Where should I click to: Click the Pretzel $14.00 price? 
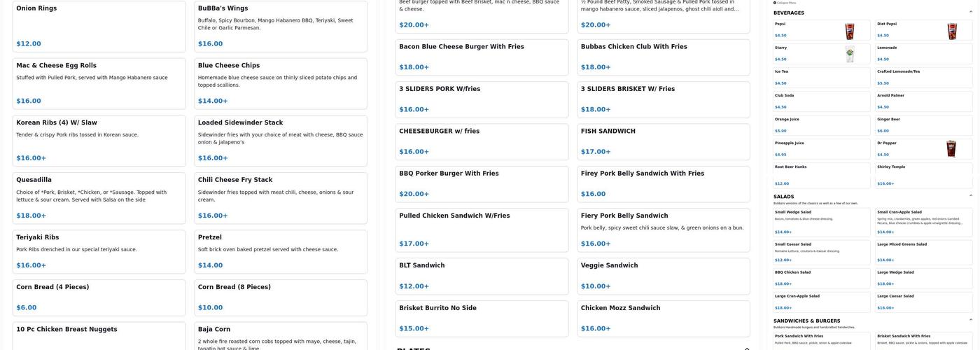pyautogui.click(x=210, y=265)
